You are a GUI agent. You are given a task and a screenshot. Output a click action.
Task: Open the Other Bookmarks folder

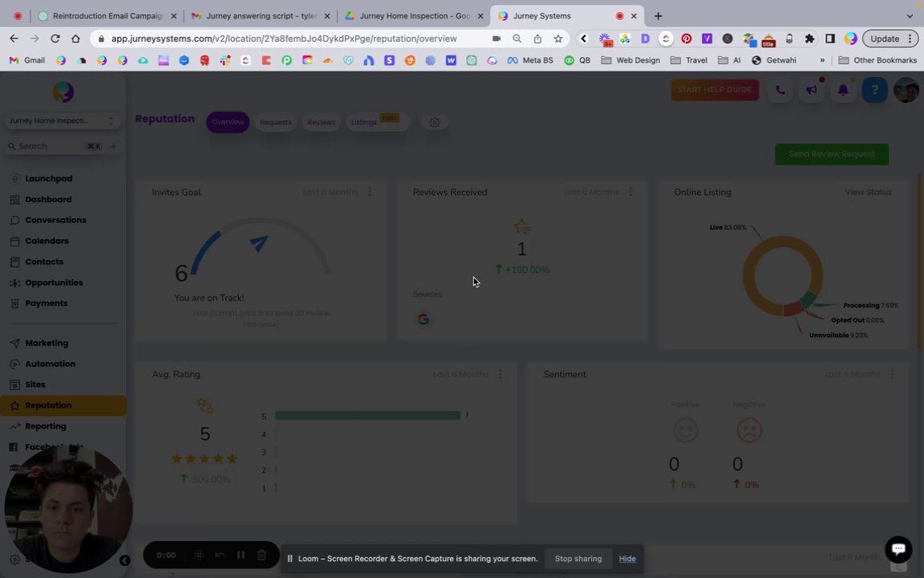[877, 60]
